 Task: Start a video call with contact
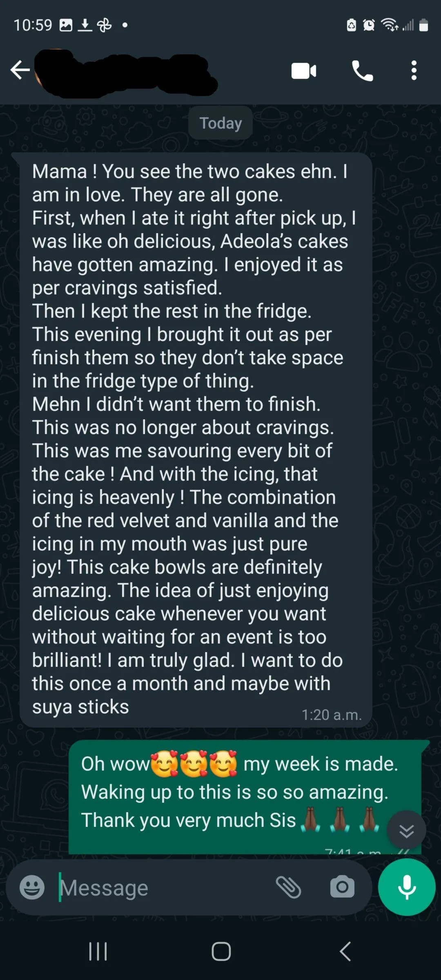[x=304, y=71]
